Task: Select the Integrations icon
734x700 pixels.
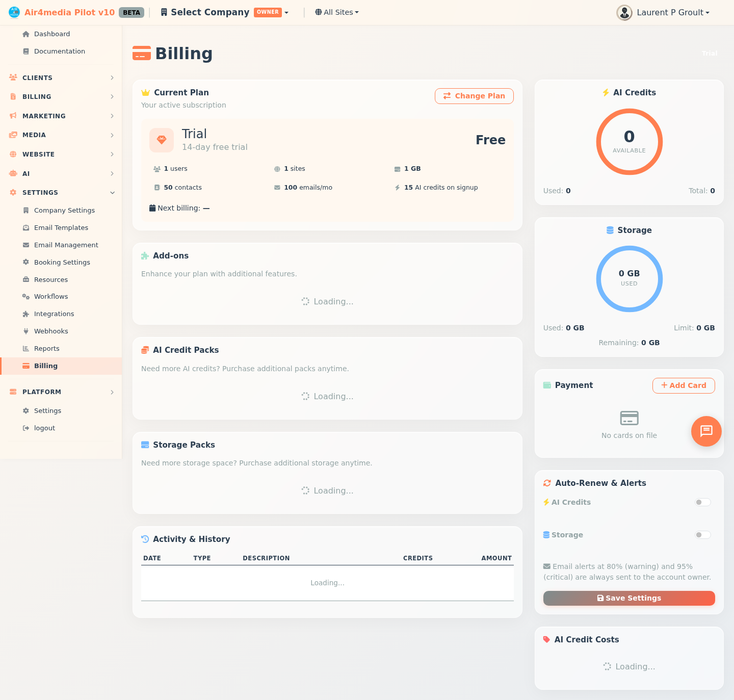Action: (26, 314)
